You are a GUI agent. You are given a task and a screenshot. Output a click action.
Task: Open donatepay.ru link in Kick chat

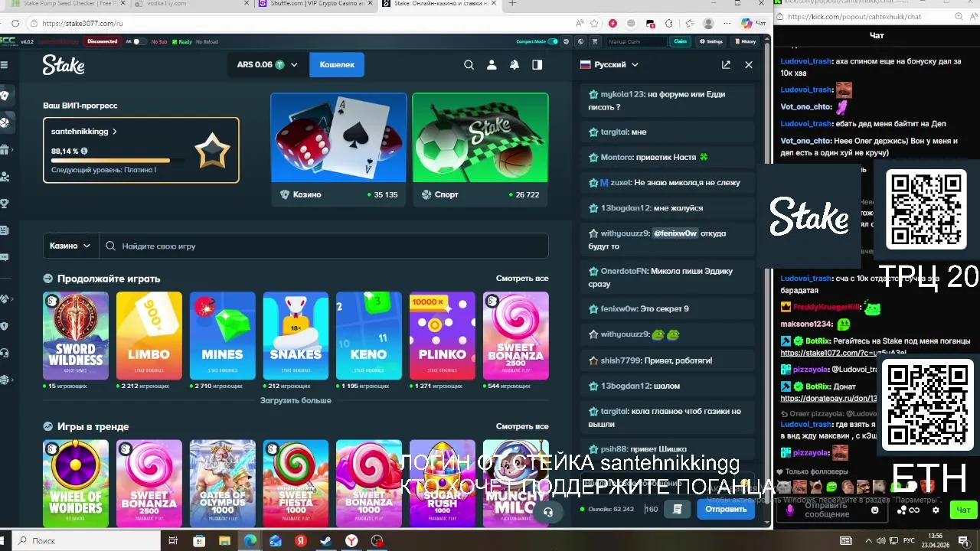pyautogui.click(x=828, y=399)
